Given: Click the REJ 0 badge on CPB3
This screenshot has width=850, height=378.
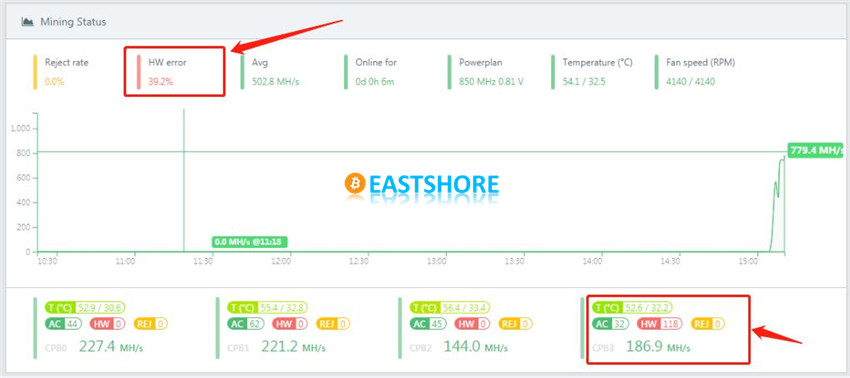Looking at the screenshot, I should pyautogui.click(x=709, y=324).
